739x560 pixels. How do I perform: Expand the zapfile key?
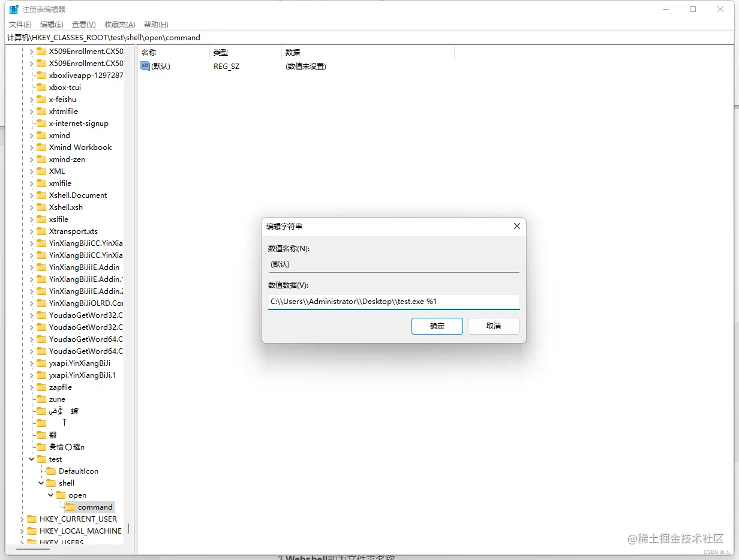(32, 387)
